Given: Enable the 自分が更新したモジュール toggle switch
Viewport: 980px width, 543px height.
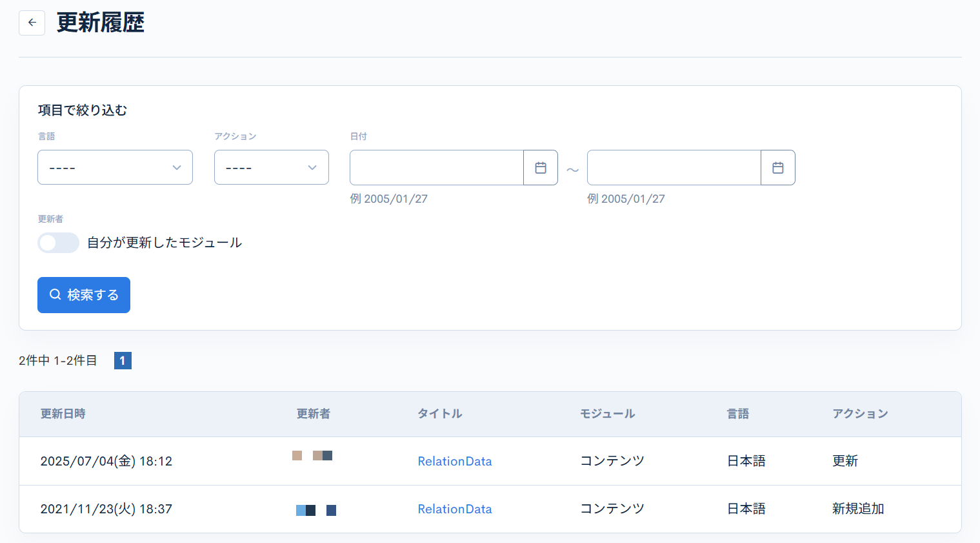Looking at the screenshot, I should click(58, 243).
